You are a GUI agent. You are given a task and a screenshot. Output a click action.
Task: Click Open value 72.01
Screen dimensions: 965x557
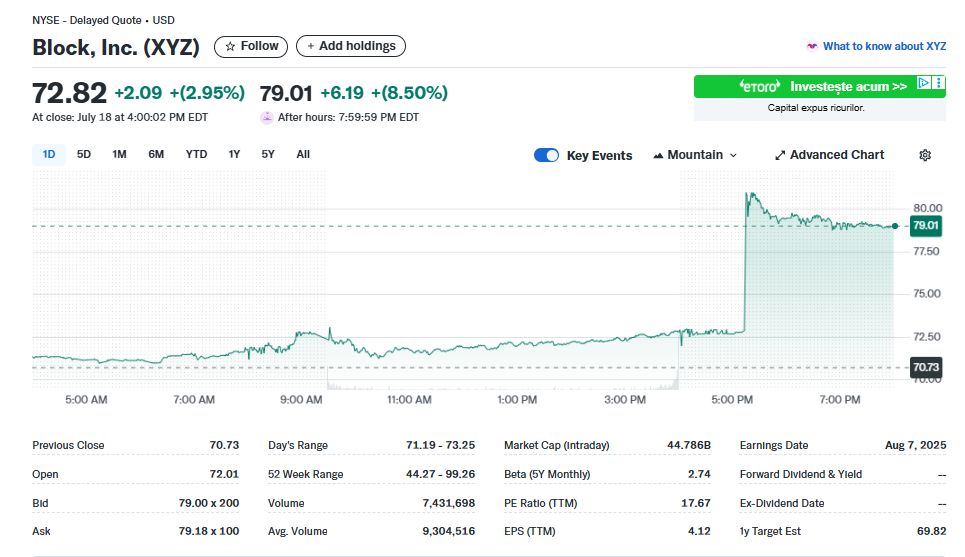(x=224, y=474)
